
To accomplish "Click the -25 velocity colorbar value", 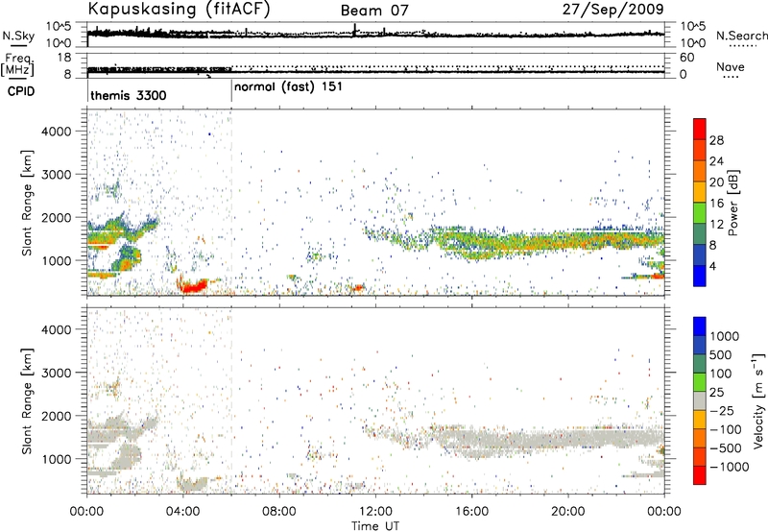I will point(723,410).
